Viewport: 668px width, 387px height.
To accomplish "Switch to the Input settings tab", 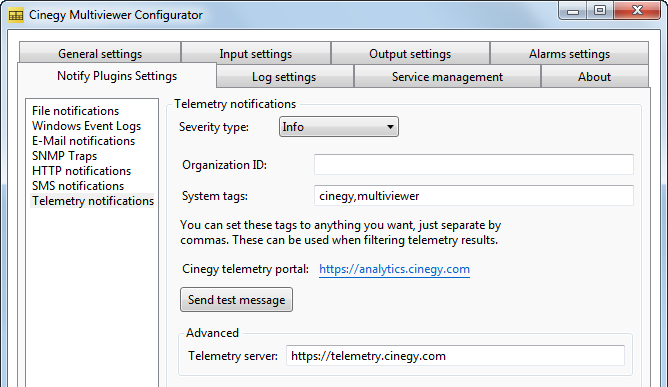I will (256, 53).
